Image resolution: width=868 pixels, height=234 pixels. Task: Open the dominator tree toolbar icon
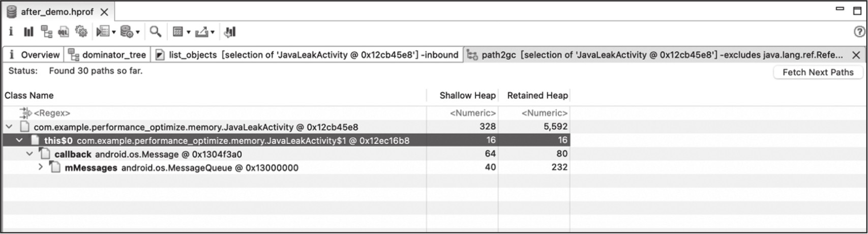click(46, 32)
